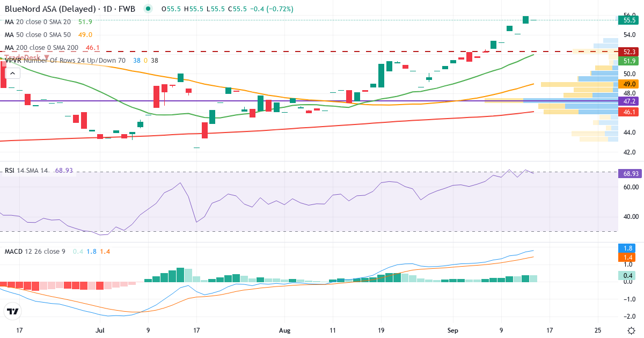
Task: Select the MA 20 indicator legend
Action: [38, 22]
